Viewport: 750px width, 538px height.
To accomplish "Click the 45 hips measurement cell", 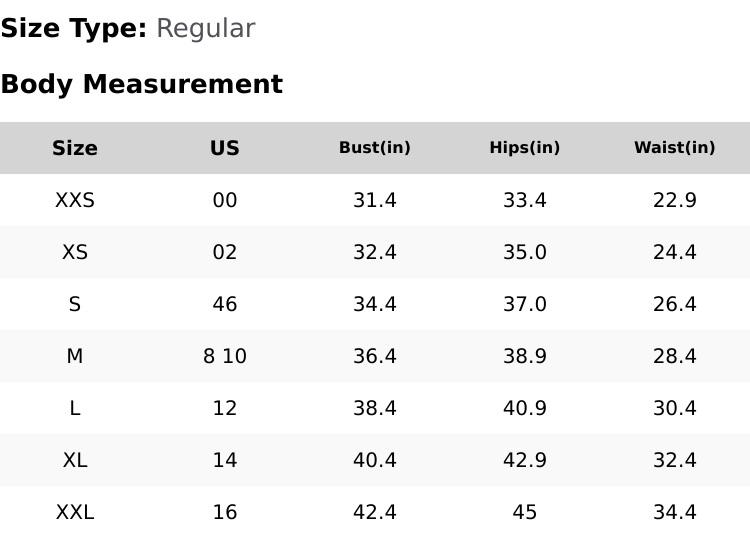I will [x=525, y=512].
